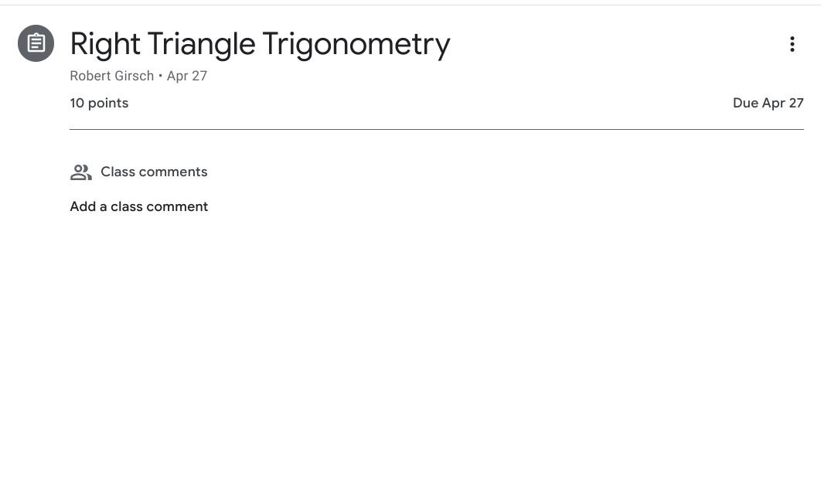Select the due date at the right

point(768,103)
